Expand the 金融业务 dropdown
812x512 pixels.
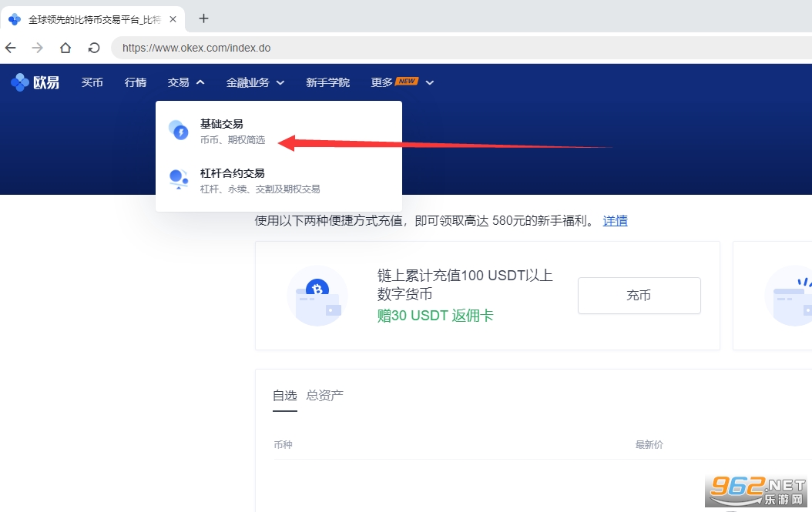(255, 82)
